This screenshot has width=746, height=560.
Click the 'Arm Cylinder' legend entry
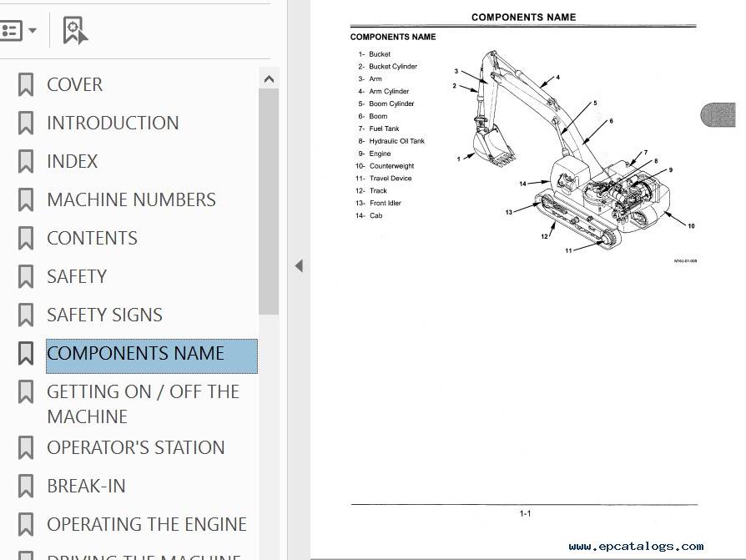(389, 91)
